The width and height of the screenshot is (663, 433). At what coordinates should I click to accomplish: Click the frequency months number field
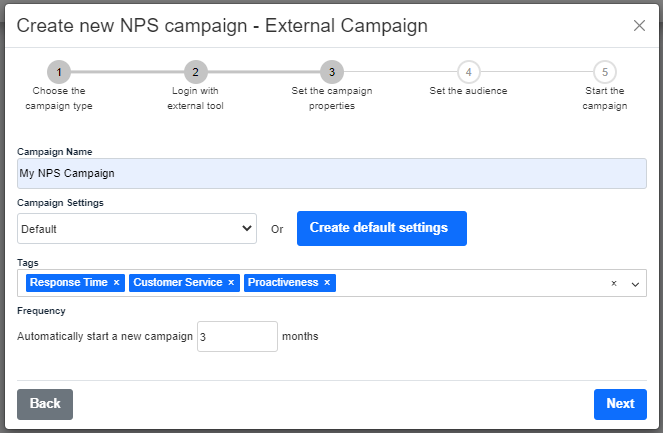[237, 337]
